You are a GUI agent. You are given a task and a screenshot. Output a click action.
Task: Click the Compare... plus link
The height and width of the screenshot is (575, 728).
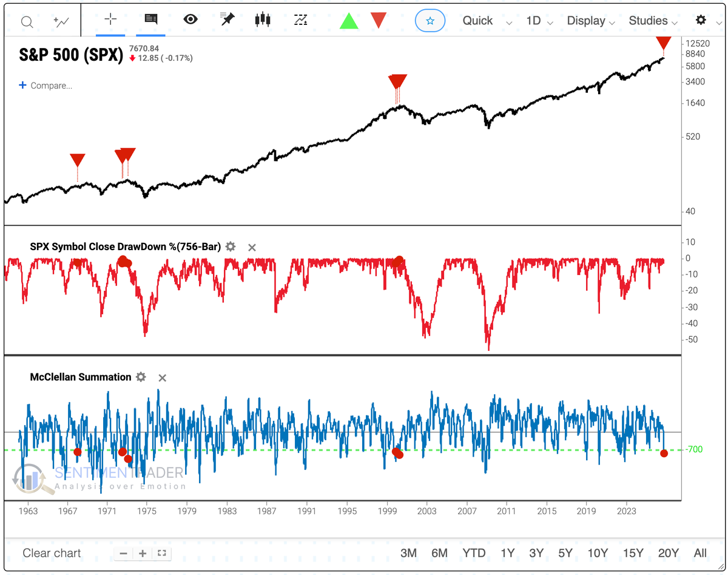45,86
